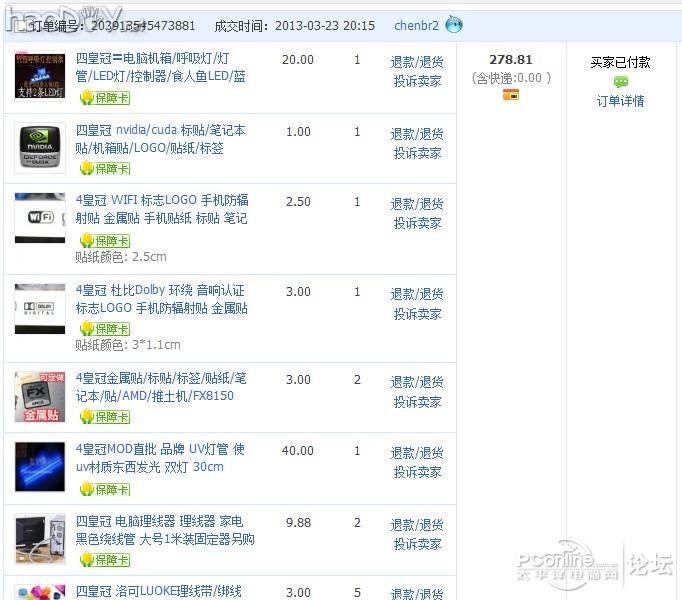Screen dimensions: 682x600
Task: Click the green chat bubble above 订单详情
Action: click(x=621, y=82)
